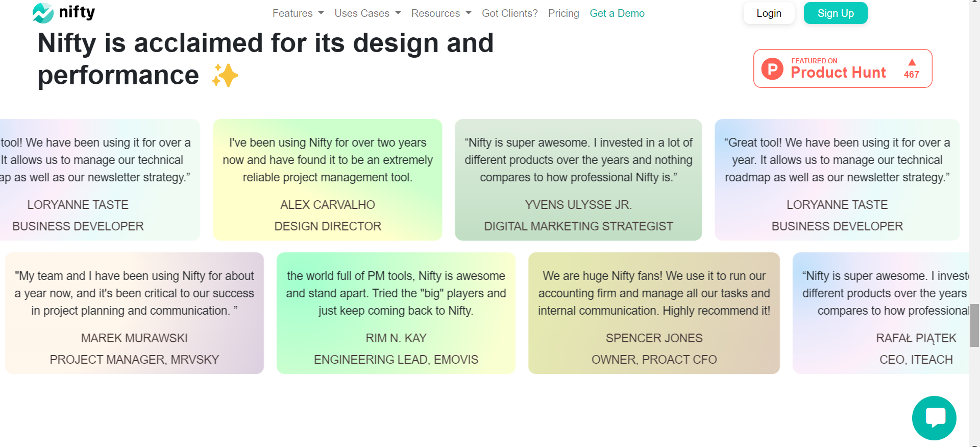This screenshot has width=980, height=447.
Task: Open the Spencer Jones testimonial card
Action: (654, 313)
